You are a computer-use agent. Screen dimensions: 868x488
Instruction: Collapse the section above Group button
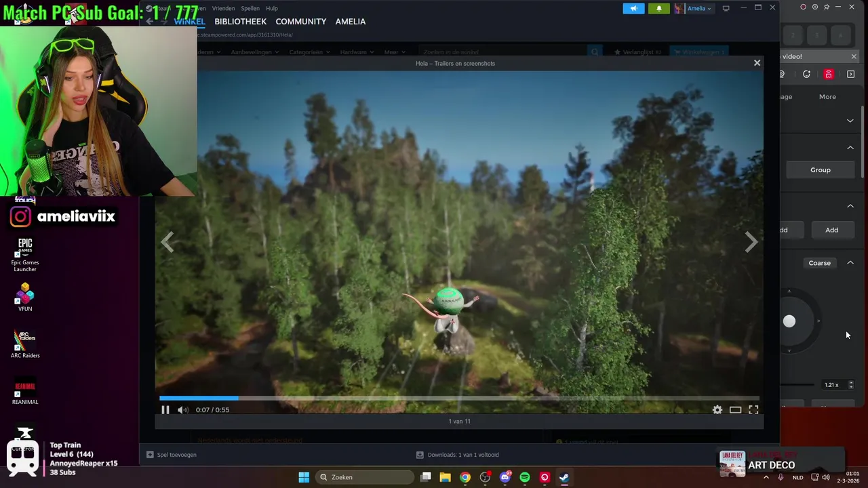850,148
